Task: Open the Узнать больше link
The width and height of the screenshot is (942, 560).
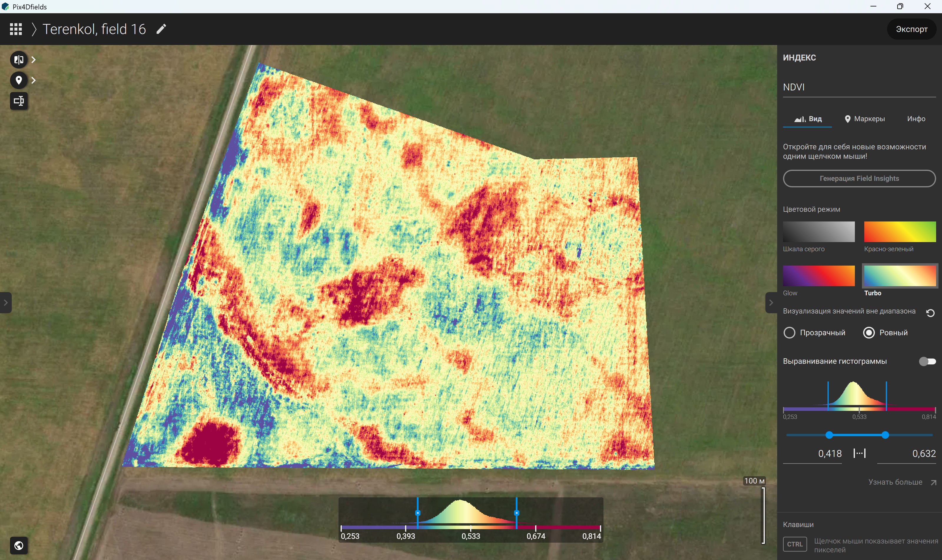Action: [x=895, y=482]
